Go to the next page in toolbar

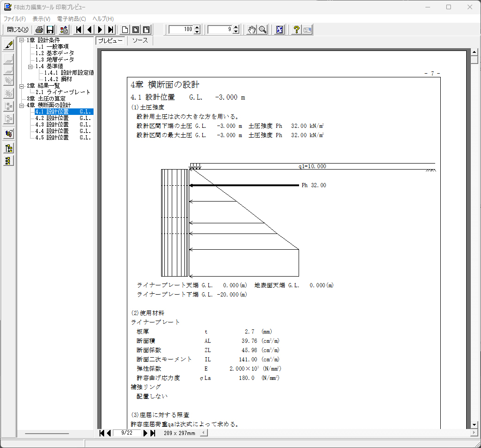coord(100,30)
